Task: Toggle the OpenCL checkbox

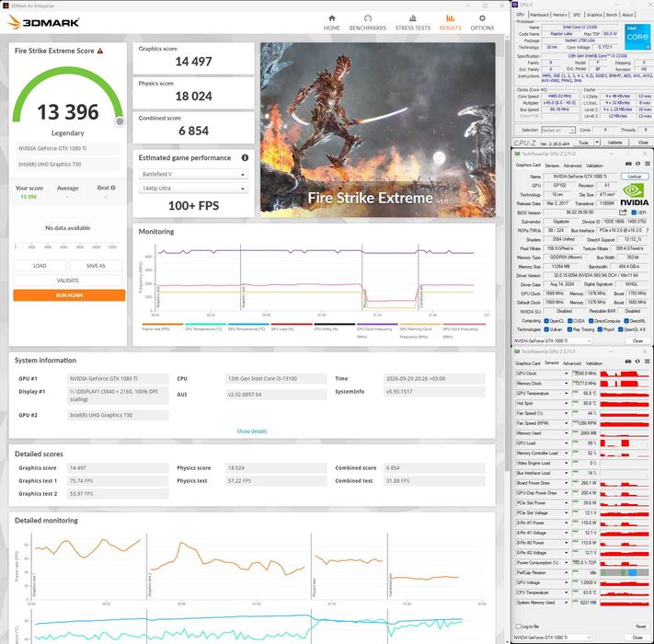Action: click(546, 321)
